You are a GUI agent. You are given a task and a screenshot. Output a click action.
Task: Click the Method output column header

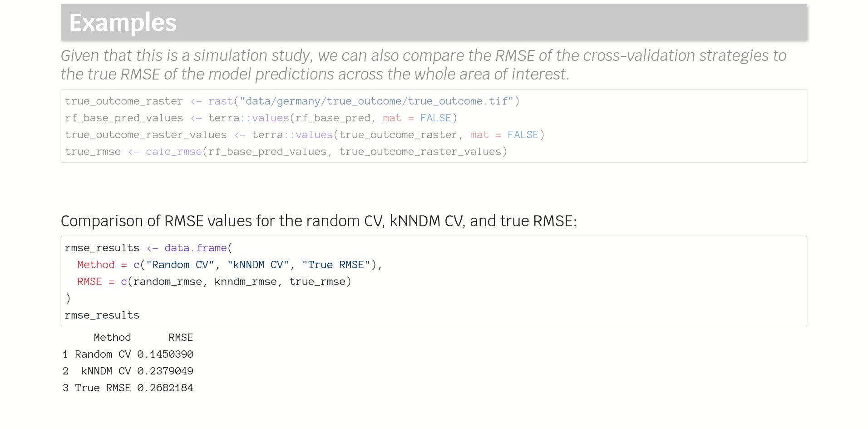(x=112, y=337)
